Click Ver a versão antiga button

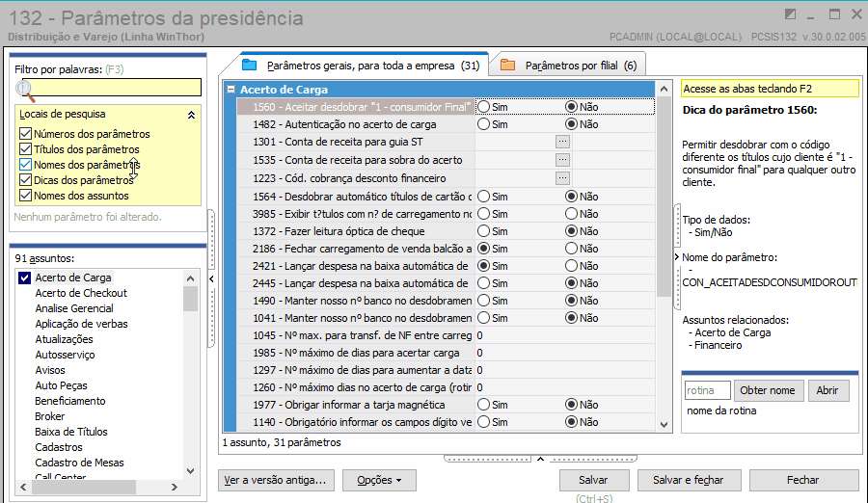tap(276, 480)
